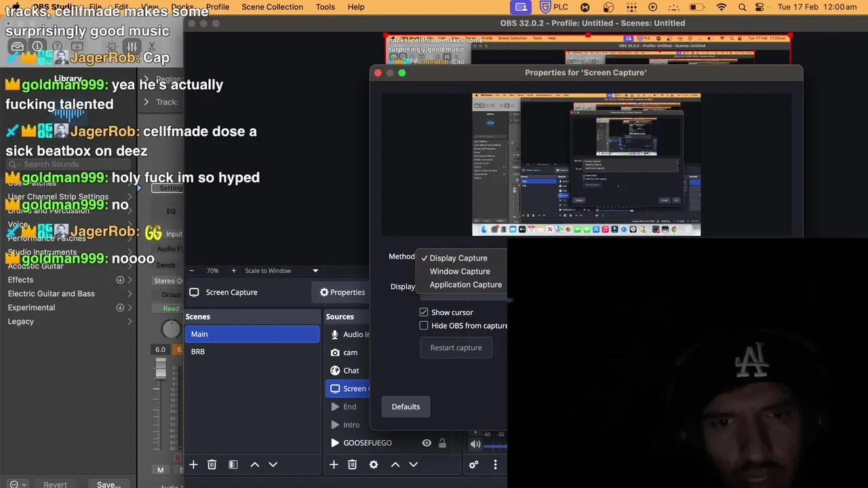The width and height of the screenshot is (868, 488).
Task: Remove selected source with trash icon
Action: 352,464
